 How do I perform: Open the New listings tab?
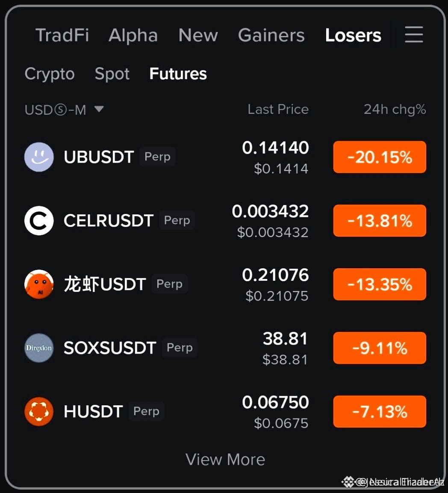(198, 35)
